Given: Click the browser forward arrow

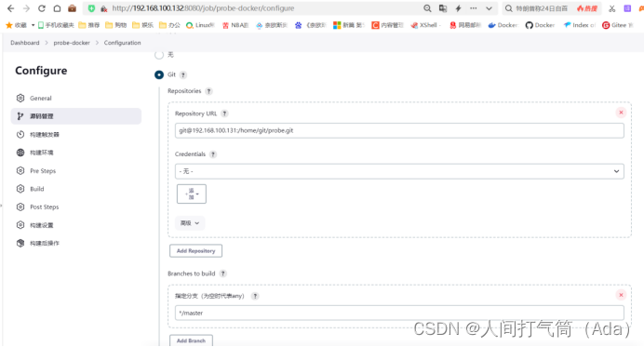Looking at the screenshot, I should (x=26, y=8).
